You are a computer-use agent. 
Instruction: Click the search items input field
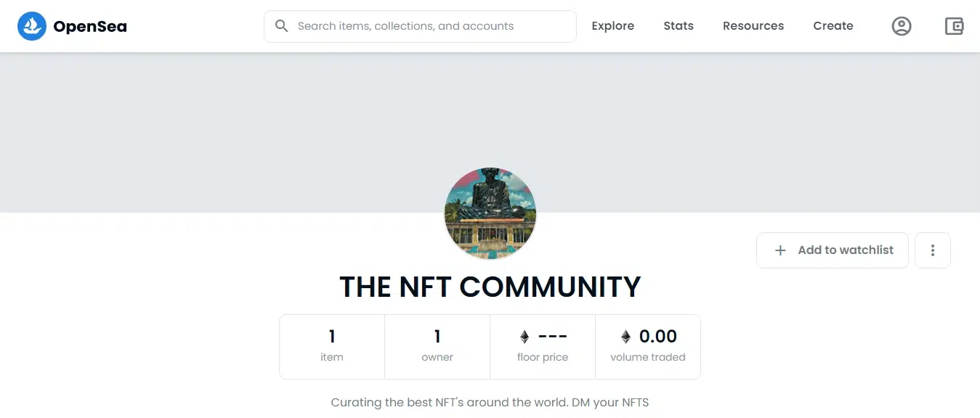pyautogui.click(x=420, y=25)
